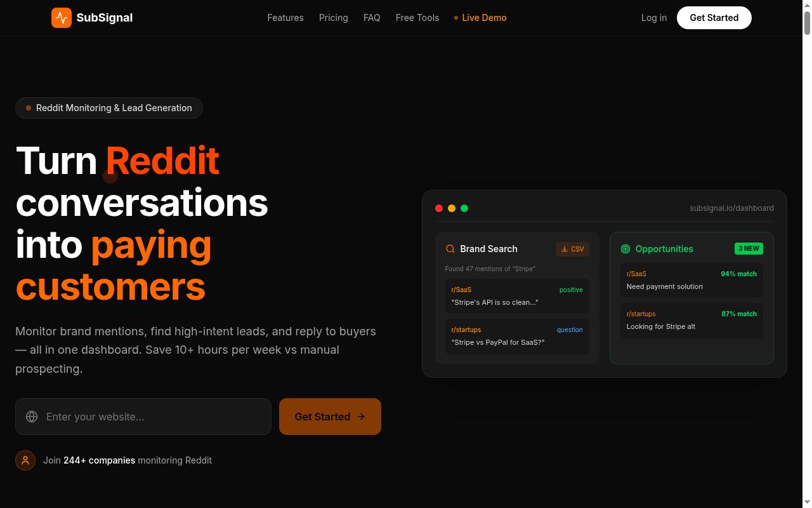Click the Opportunities target icon
The width and height of the screenshot is (812, 508).
pos(625,249)
